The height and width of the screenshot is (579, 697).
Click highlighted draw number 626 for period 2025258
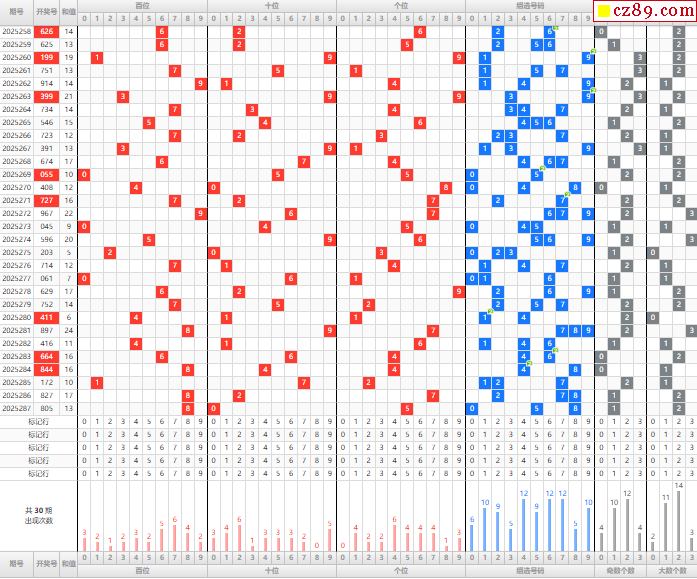coord(46,32)
